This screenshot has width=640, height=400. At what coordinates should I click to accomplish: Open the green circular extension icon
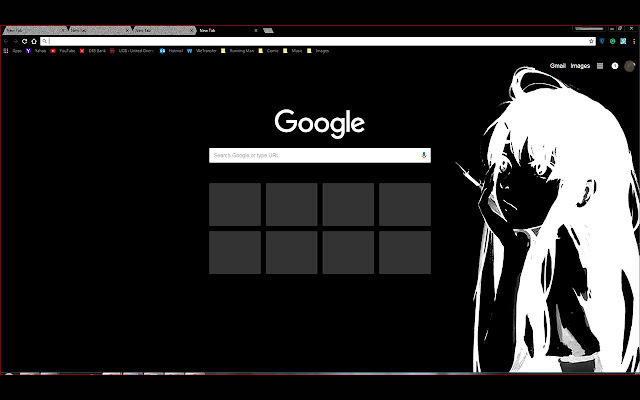(613, 41)
